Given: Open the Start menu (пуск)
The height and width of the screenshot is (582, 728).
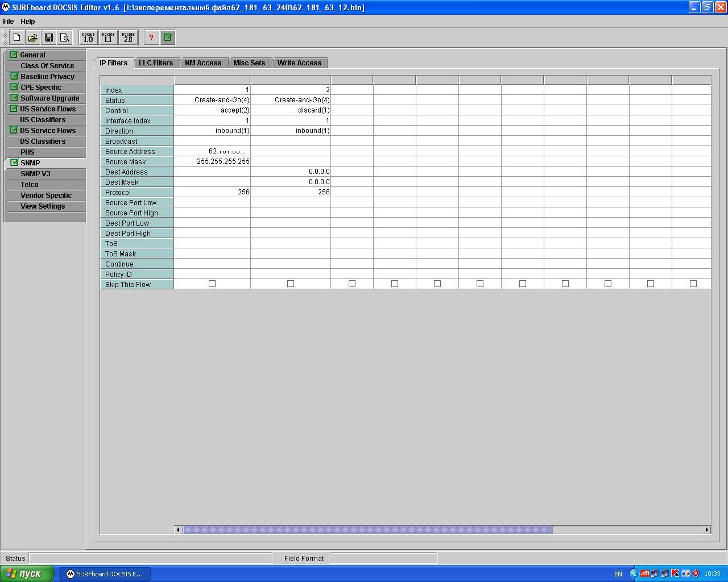Looking at the screenshot, I should (27, 573).
